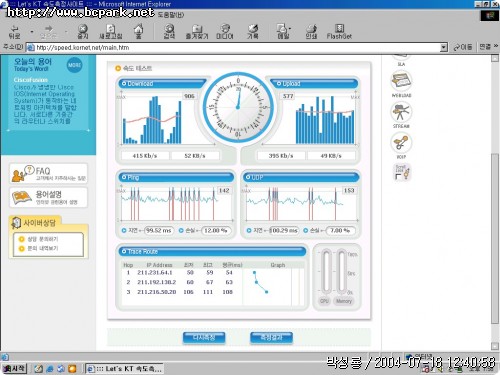Click the 49 KB/s upload value
The width and height of the screenshot is (500, 375).
[x=331, y=156]
